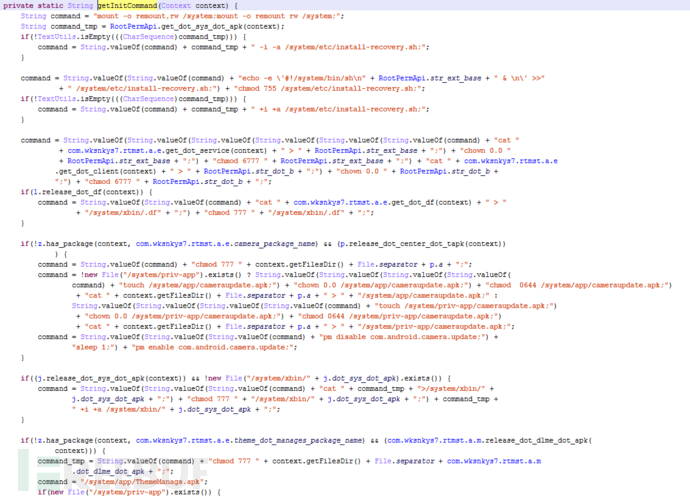Click the "touch /system/app/cameraupdate.apk;" string
The width and height of the screenshot is (690, 498).
point(199,285)
